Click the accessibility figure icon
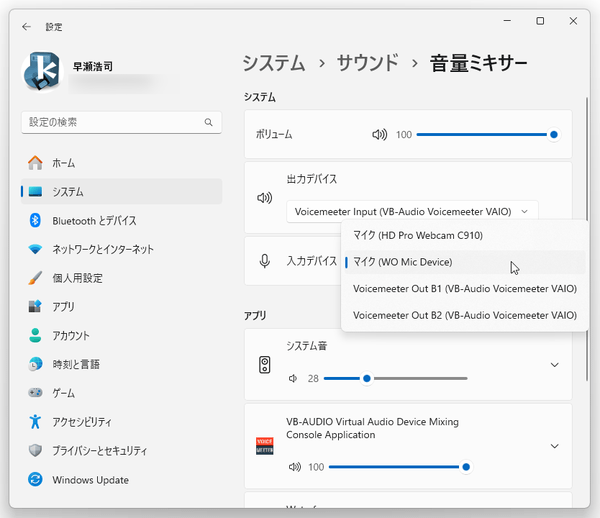This screenshot has width=600, height=518. [x=35, y=422]
